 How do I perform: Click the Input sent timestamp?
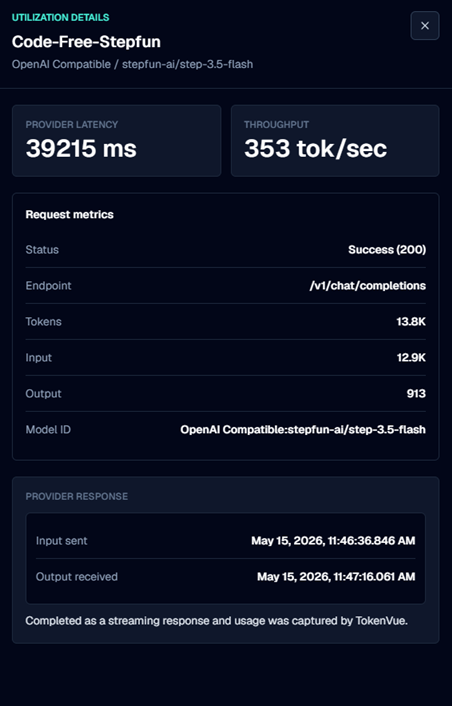click(x=333, y=541)
